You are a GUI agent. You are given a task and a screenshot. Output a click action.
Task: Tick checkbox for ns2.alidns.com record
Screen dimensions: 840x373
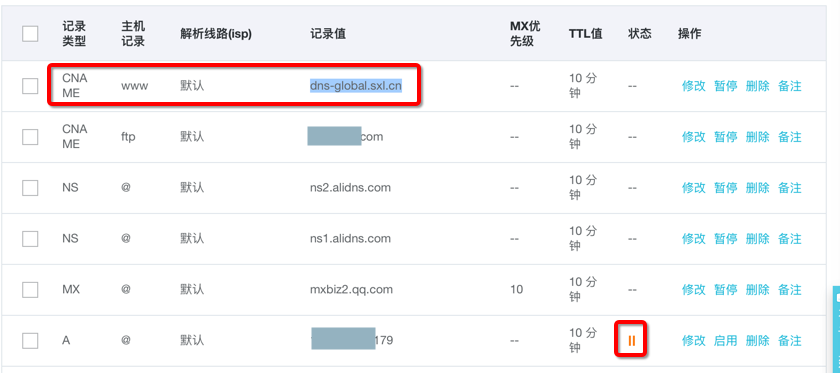[x=30, y=188]
